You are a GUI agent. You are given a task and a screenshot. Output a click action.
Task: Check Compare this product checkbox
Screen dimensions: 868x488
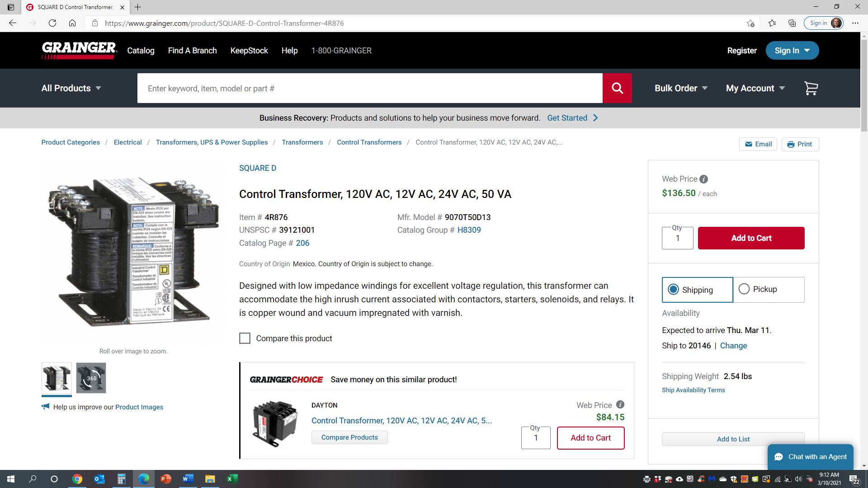(245, 338)
